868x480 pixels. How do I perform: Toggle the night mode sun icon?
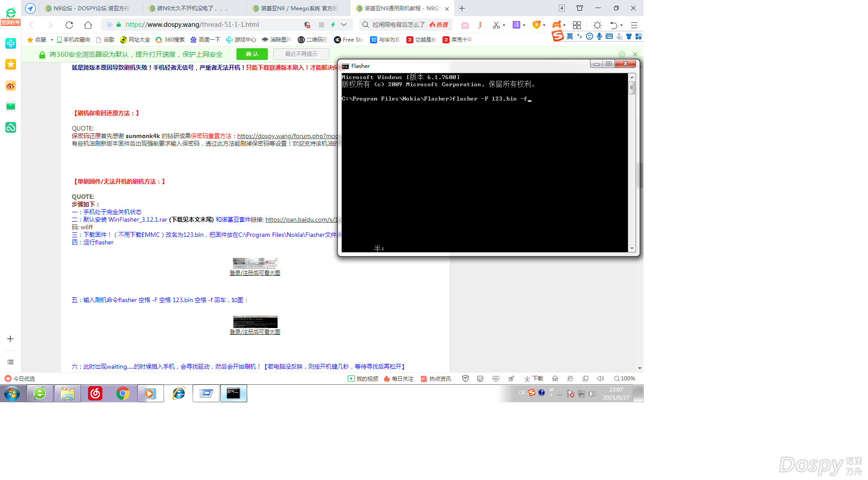click(597, 25)
